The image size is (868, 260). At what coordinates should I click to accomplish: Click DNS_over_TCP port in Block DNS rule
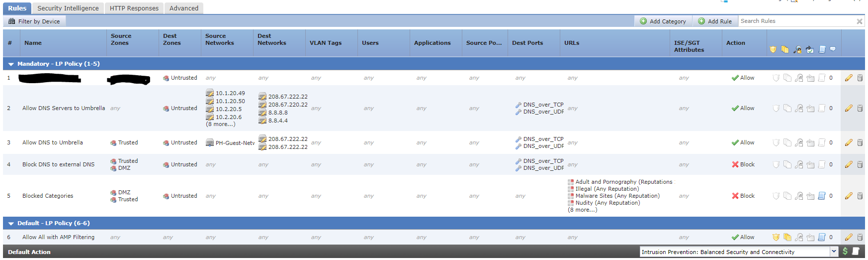click(539, 161)
